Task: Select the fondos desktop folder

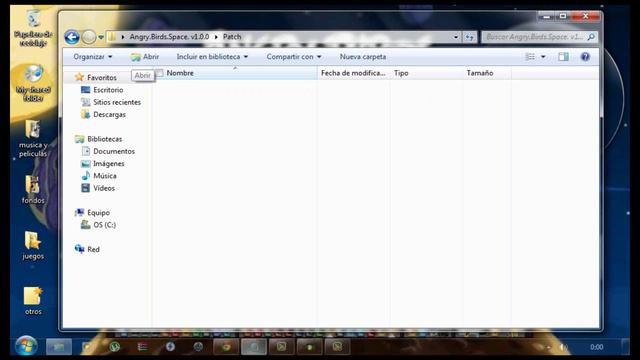Action: [33, 190]
